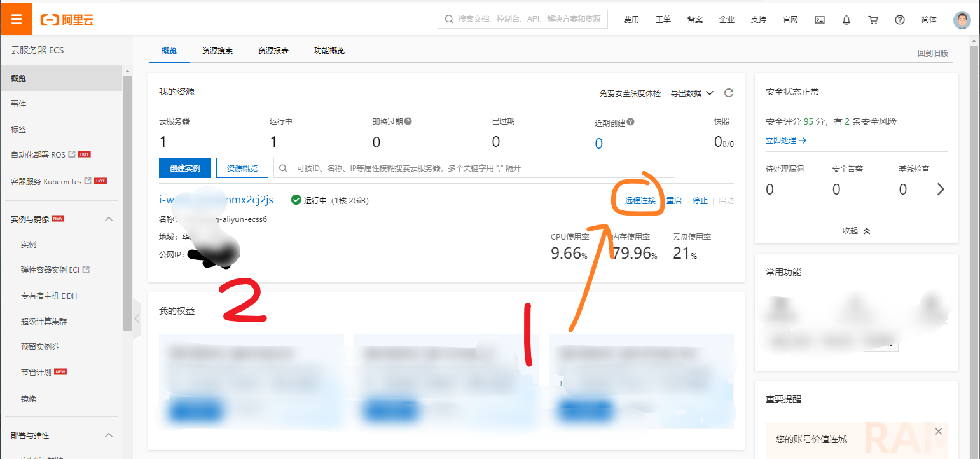
Task: Open the shopping cart icon
Action: pyautogui.click(x=873, y=20)
